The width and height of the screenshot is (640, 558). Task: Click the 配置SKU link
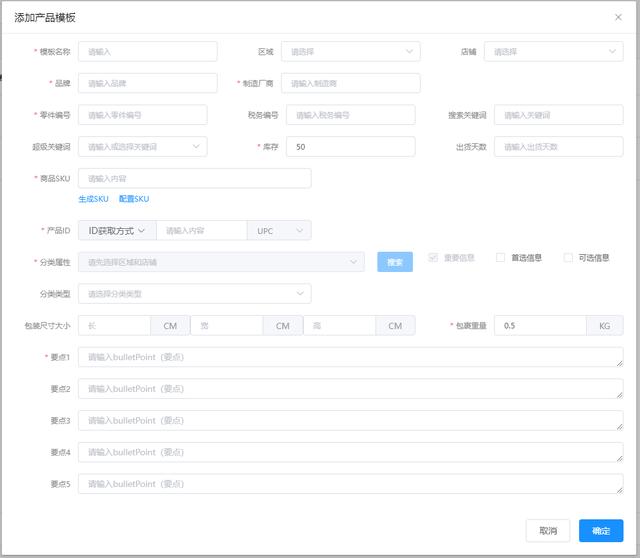(x=133, y=200)
